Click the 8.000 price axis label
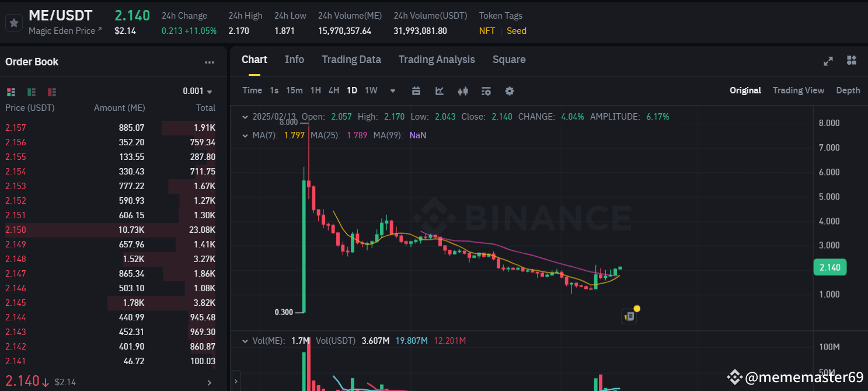 click(x=829, y=123)
